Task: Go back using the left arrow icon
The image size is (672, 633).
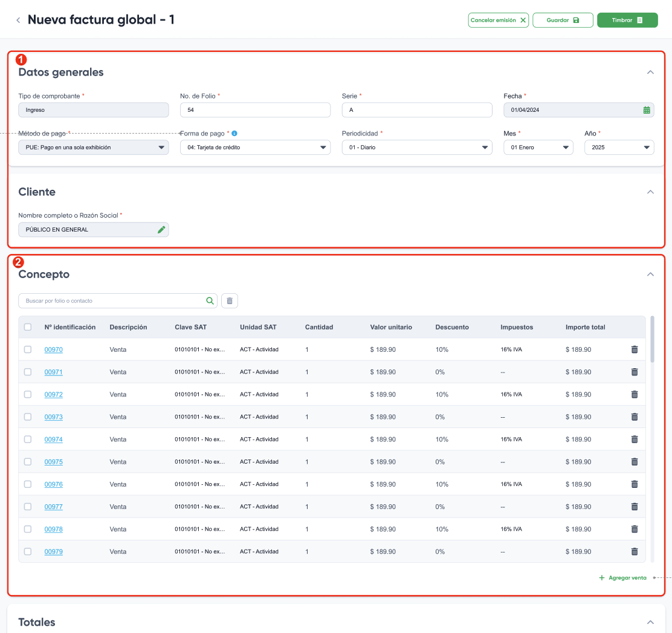Action: pyautogui.click(x=18, y=20)
